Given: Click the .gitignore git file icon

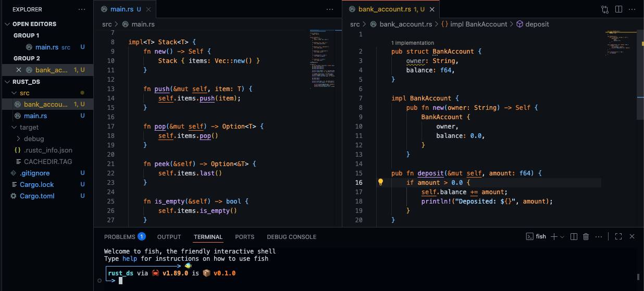Looking at the screenshot, I should (x=14, y=173).
